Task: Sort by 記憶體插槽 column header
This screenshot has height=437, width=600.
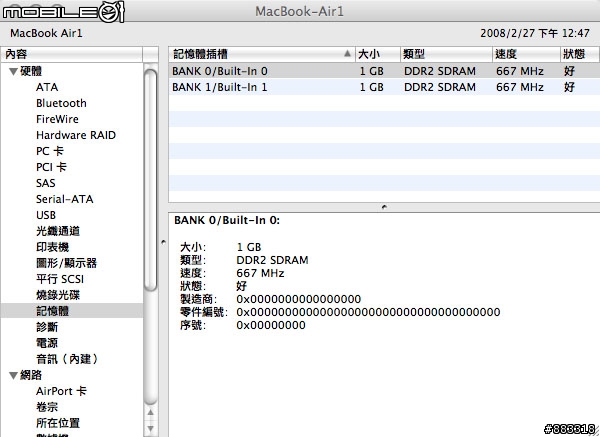Action: click(x=262, y=54)
